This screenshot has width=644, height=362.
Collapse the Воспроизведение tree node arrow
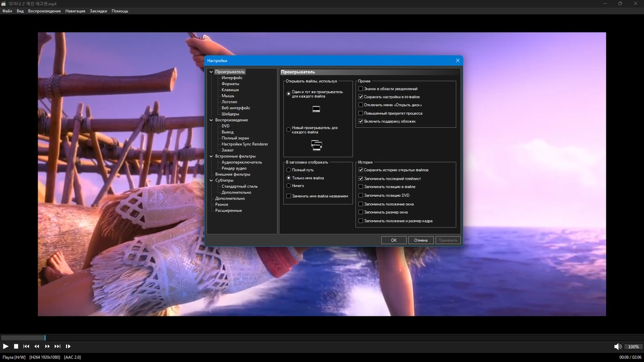[x=211, y=120]
